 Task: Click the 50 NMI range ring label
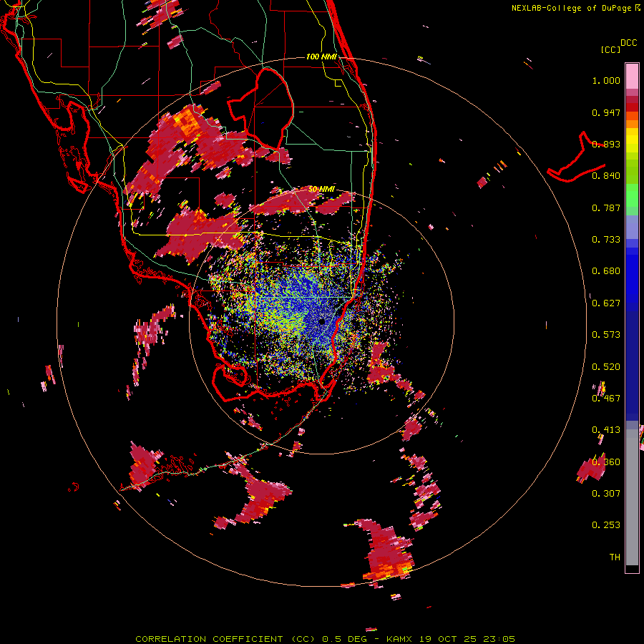pos(321,190)
